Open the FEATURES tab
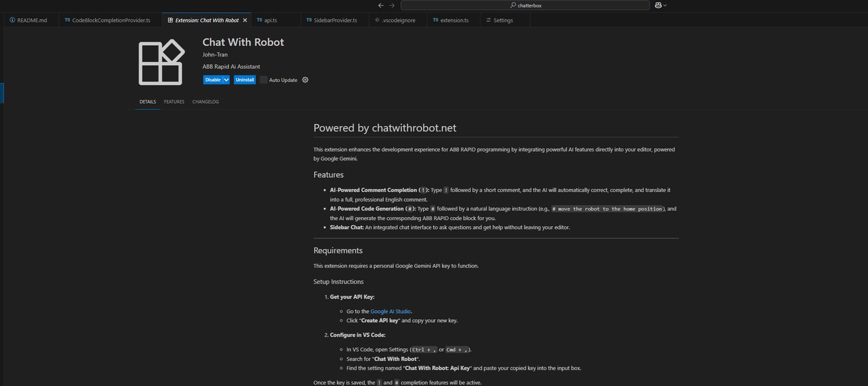Viewport: 868px width, 386px height. 174,102
